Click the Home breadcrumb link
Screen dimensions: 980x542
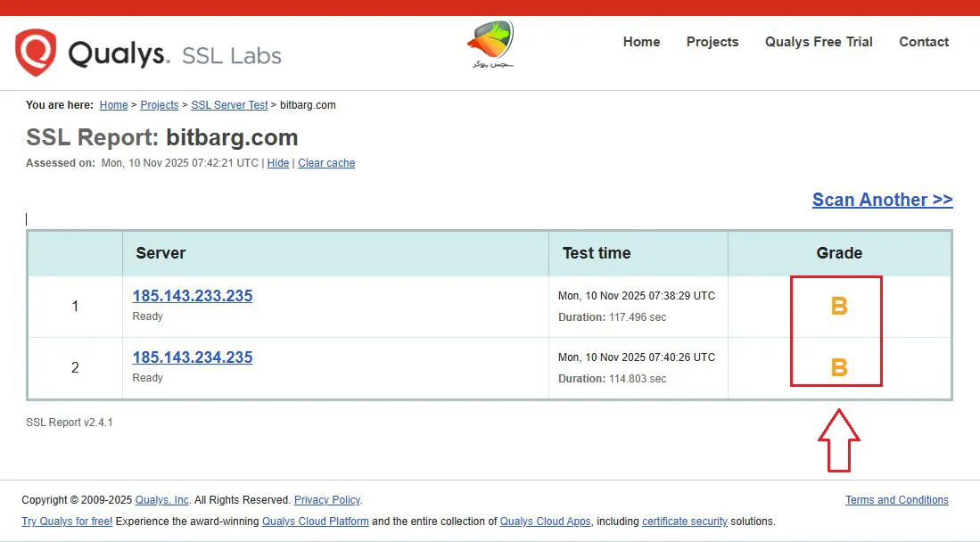tap(113, 105)
